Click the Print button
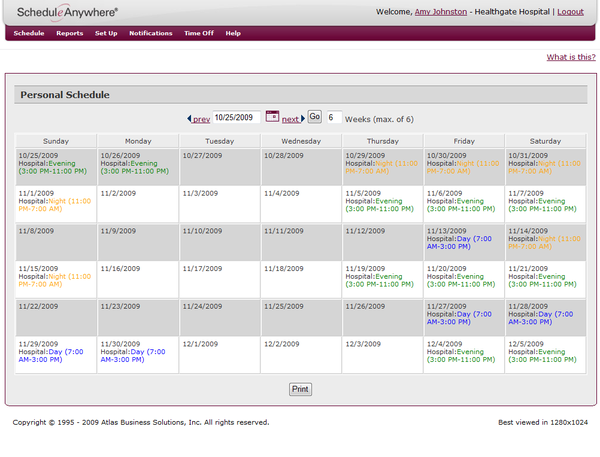 click(x=300, y=388)
